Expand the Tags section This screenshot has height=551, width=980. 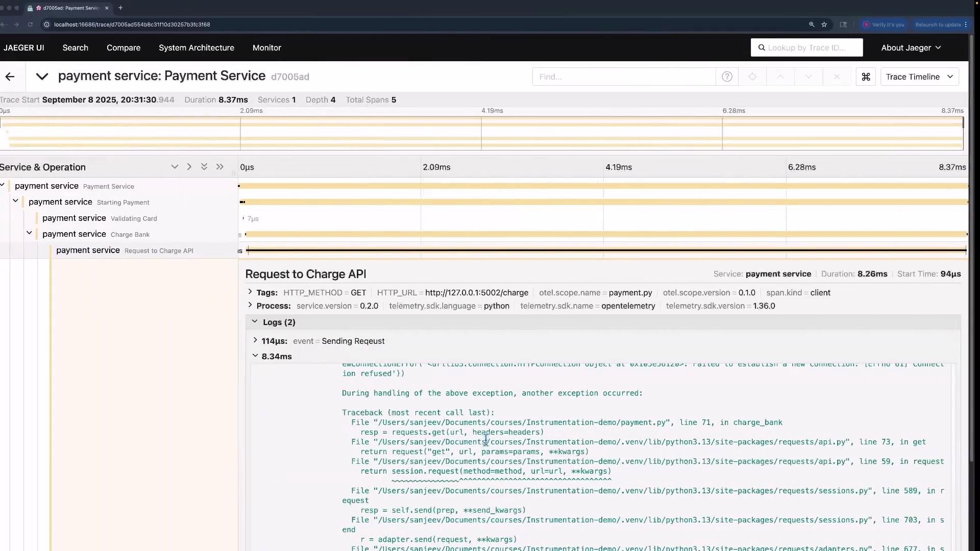(x=250, y=292)
